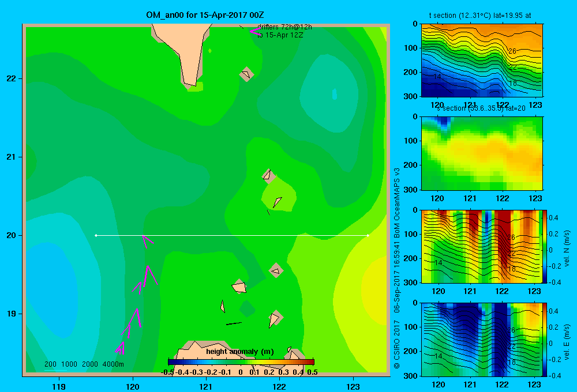Click the 'vel. N (m/s)' axis label

(x=567, y=248)
